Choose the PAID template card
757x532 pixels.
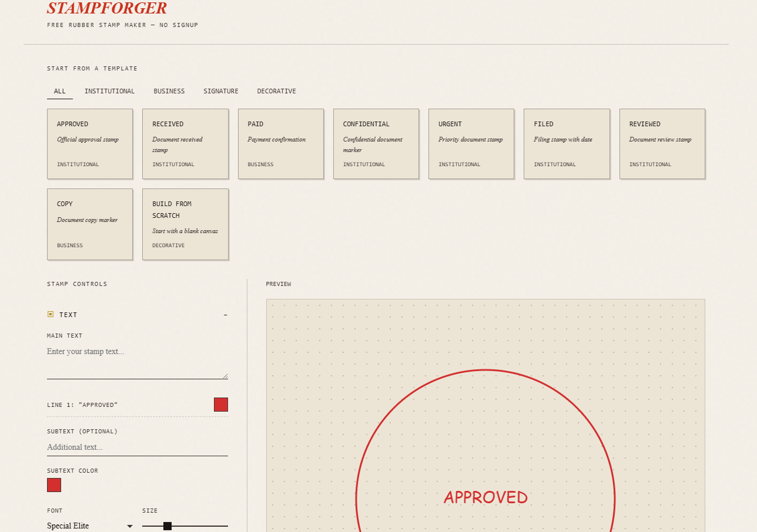281,144
